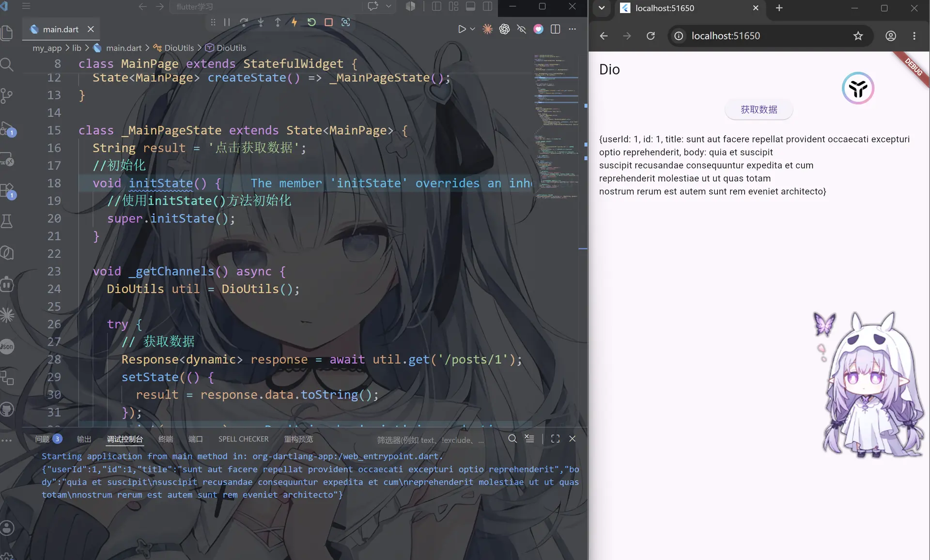Open the Chrome three-dot menu
The width and height of the screenshot is (930, 560).
(x=914, y=36)
